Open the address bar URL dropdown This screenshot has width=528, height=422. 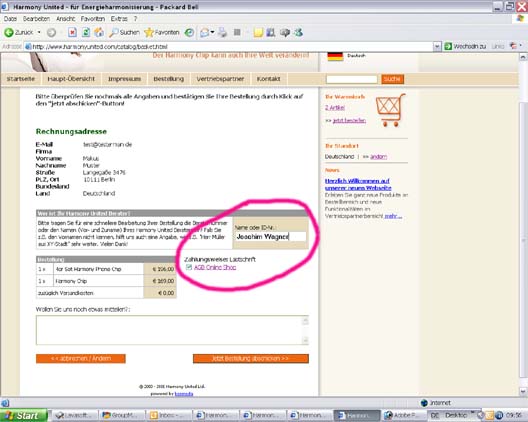coord(437,46)
